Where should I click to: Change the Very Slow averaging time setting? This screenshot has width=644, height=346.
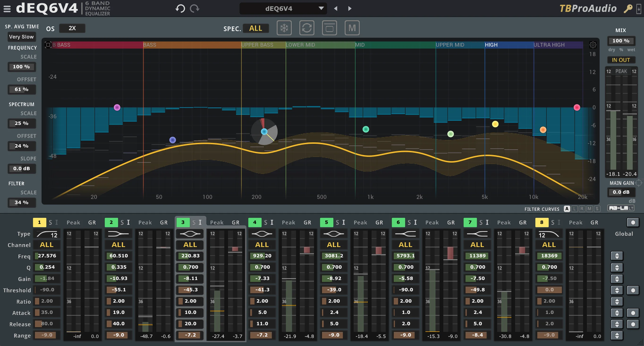pyautogui.click(x=21, y=37)
